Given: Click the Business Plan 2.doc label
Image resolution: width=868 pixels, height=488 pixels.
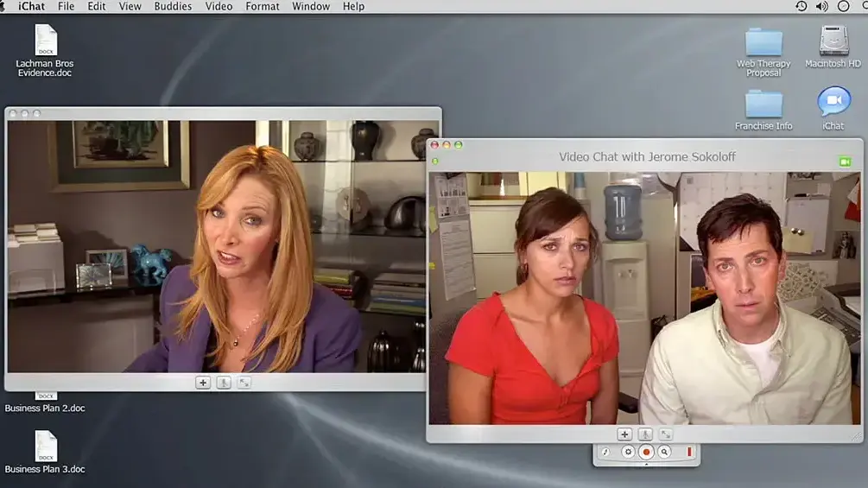Looking at the screenshot, I should [45, 409].
